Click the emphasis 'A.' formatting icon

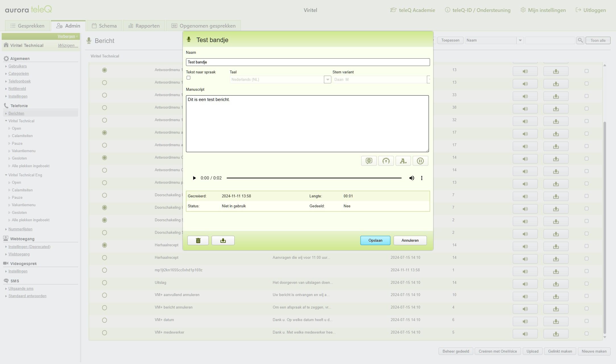tap(403, 161)
